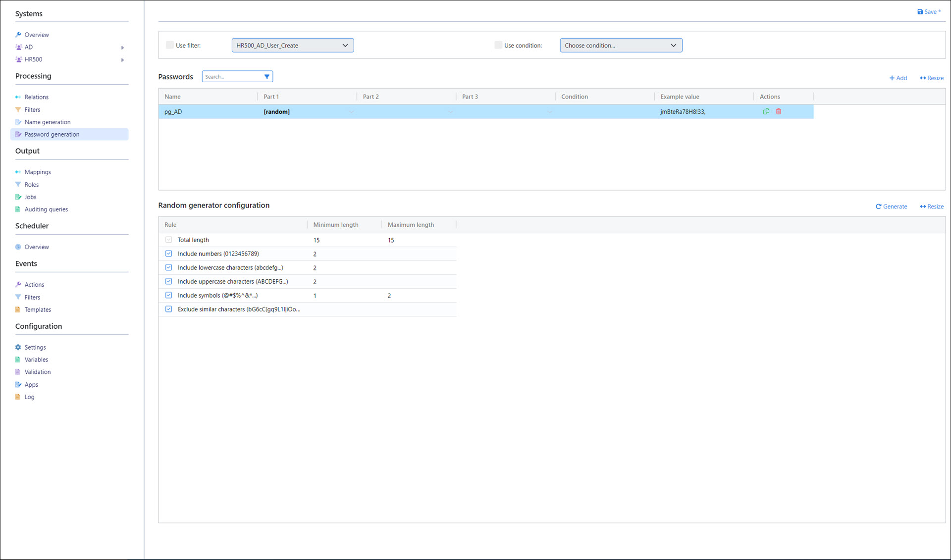
Task: Click the Auditing queries icon
Action: tap(18, 209)
